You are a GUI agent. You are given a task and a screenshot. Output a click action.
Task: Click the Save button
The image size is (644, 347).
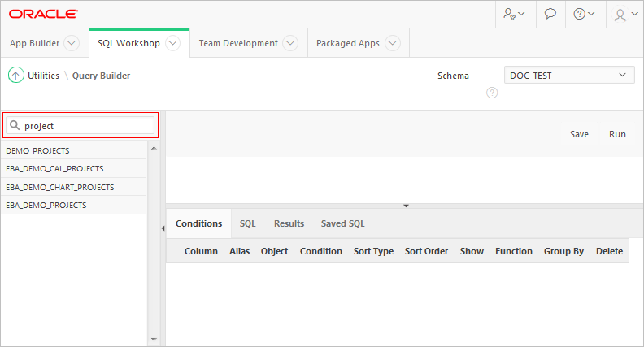point(579,134)
